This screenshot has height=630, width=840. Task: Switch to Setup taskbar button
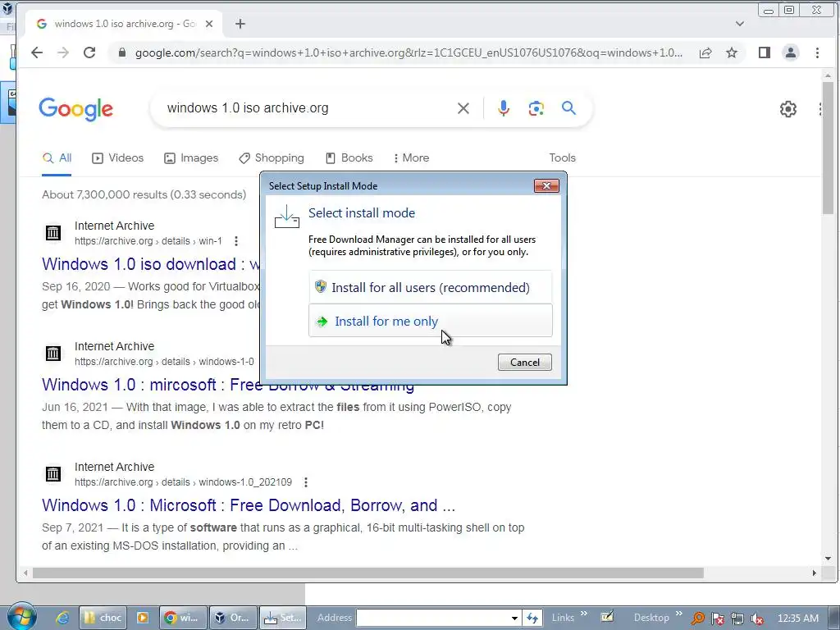coord(283,618)
